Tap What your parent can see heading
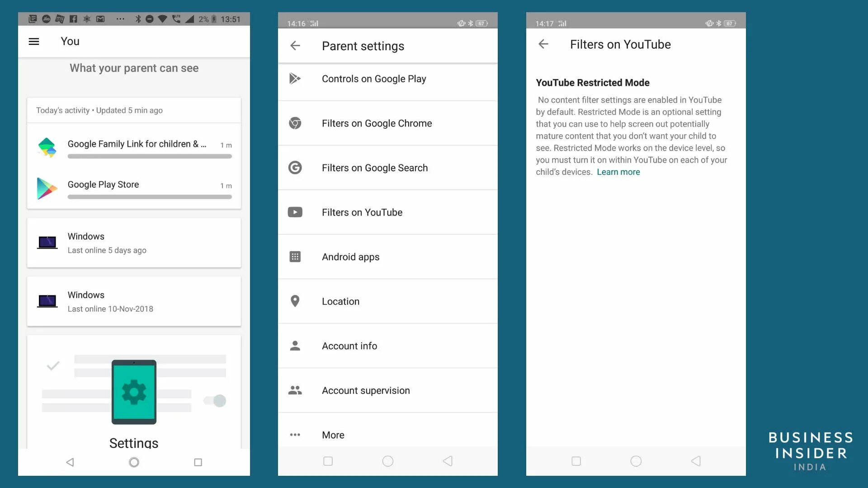868x488 pixels. coord(134,68)
